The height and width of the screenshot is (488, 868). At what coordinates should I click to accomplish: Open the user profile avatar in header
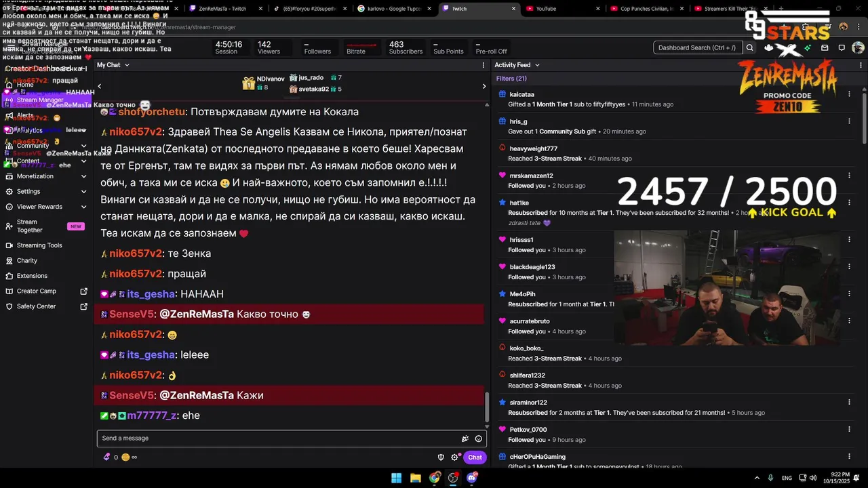pos(858,48)
